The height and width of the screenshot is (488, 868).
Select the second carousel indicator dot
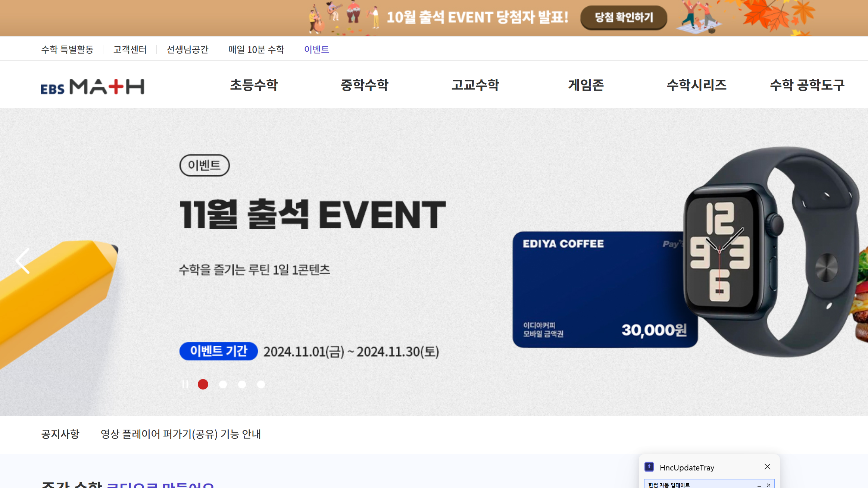tap(223, 384)
